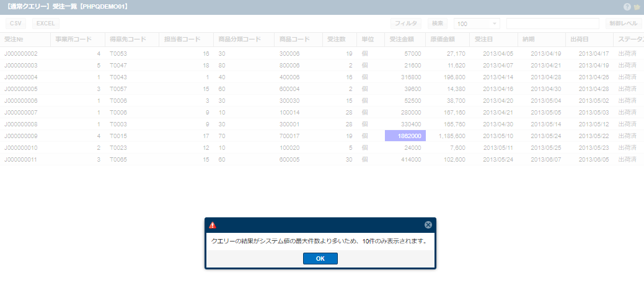Click shipping date 2013/06/05
644x283 pixels.
pyautogui.click(x=594, y=160)
